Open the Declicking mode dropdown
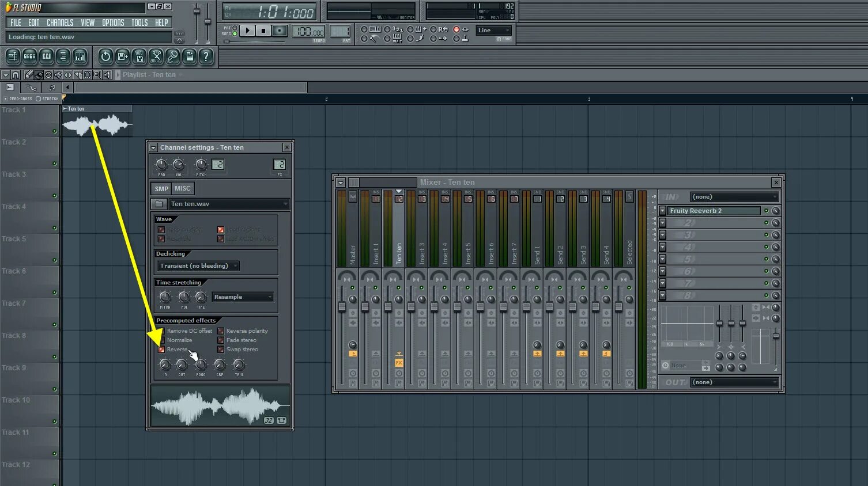Screen dimensions: 868x486 click(x=198, y=266)
